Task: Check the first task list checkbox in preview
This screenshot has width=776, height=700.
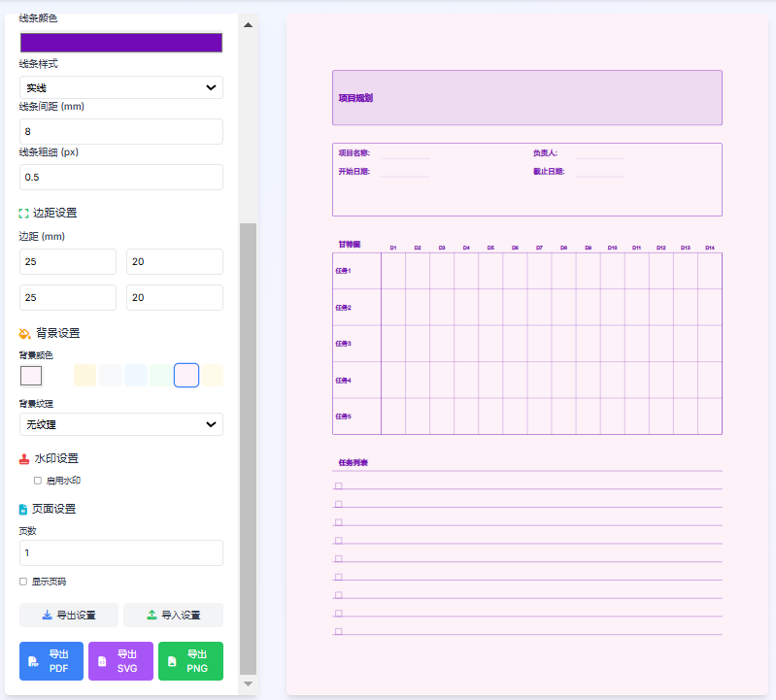Action: click(x=338, y=485)
